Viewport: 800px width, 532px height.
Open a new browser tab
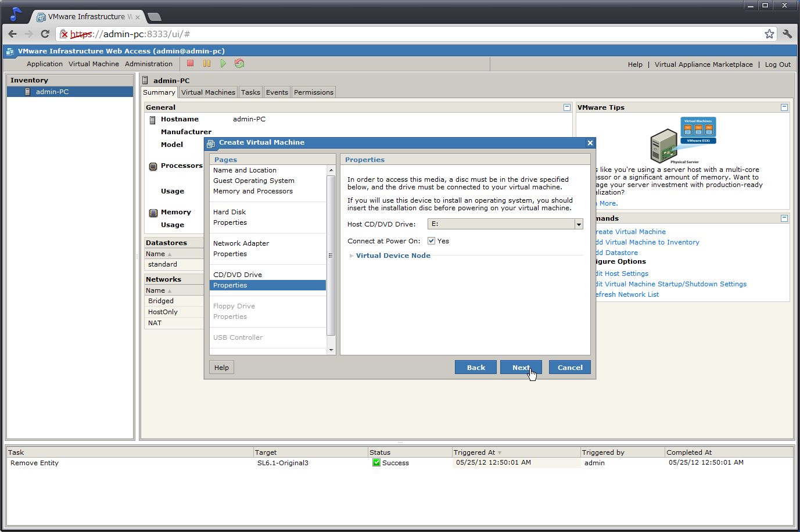155,16
